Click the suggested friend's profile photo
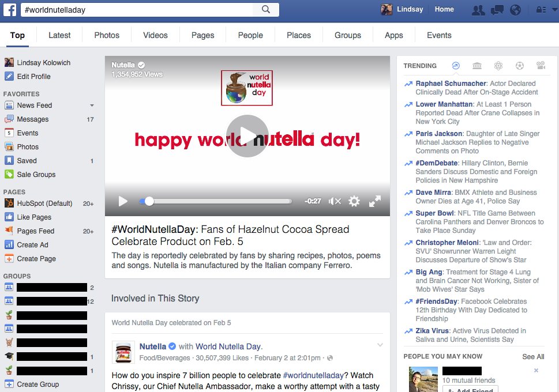 coord(423,379)
